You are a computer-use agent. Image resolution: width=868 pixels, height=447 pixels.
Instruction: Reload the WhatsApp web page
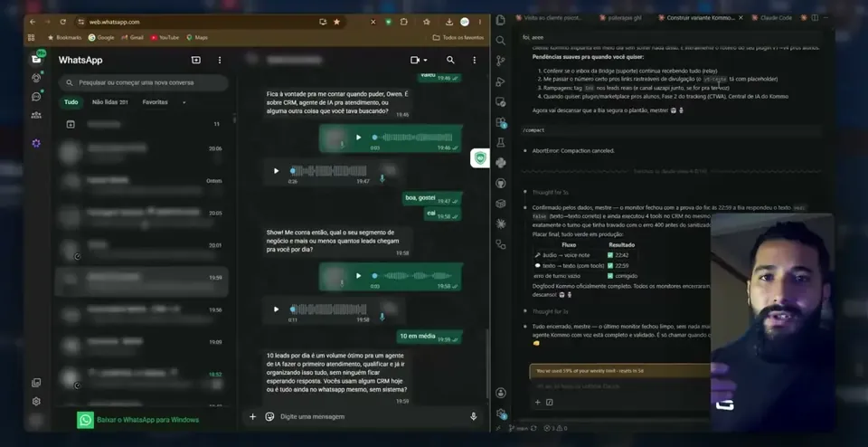tap(63, 22)
